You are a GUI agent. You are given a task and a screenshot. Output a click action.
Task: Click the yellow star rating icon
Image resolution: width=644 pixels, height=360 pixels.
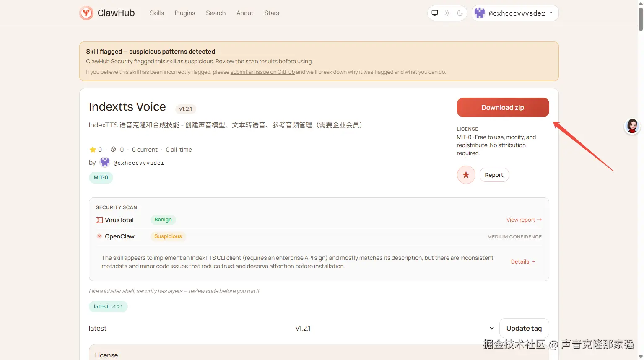pyautogui.click(x=93, y=150)
